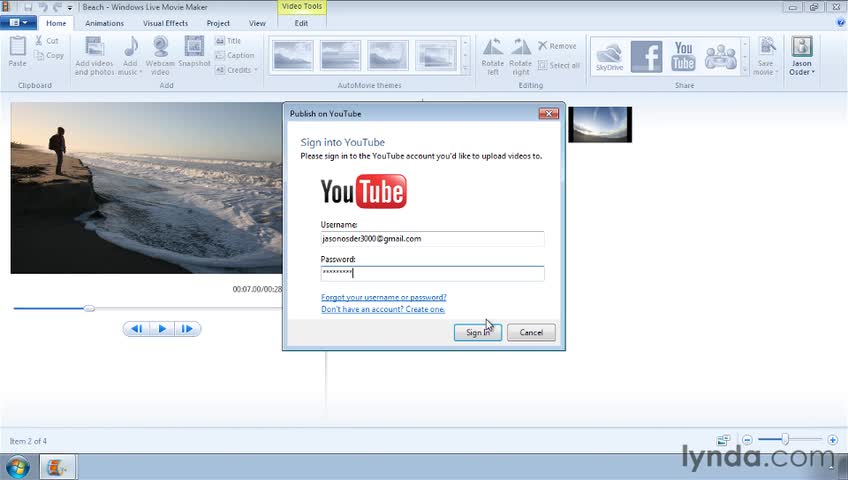Click the zoom time scale slider handle
Screen dimensions: 848x480
(785, 440)
